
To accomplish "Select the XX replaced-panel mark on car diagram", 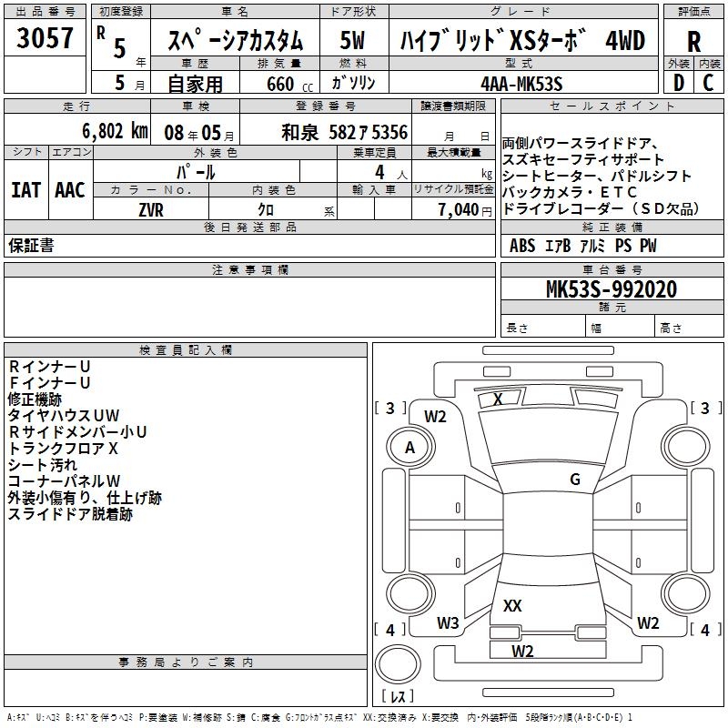I will (512, 605).
